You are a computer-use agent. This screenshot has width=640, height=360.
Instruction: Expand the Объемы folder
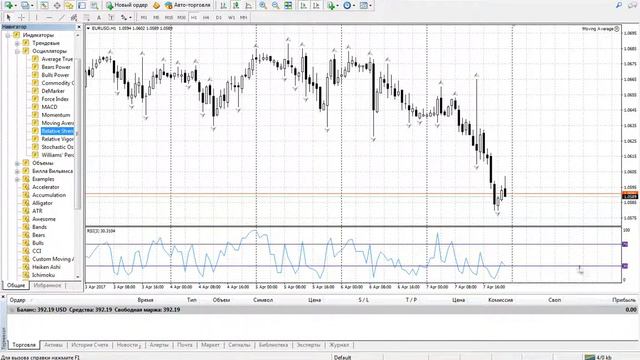[17, 163]
